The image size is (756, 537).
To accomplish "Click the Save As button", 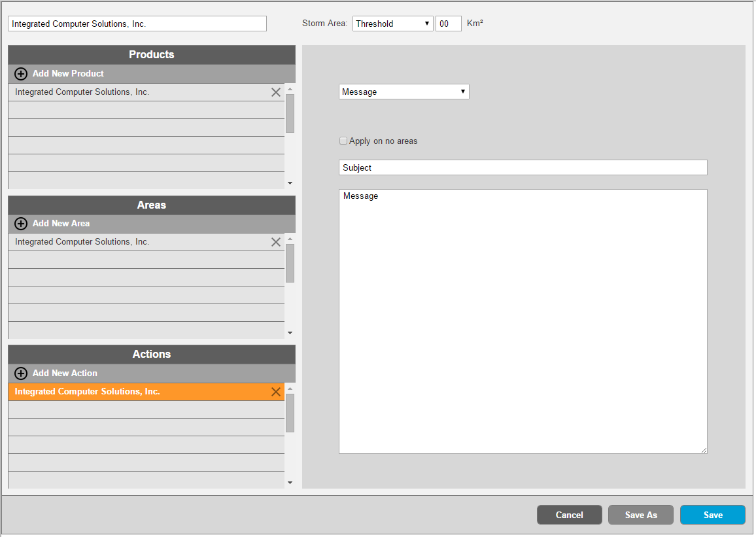I will pos(641,515).
